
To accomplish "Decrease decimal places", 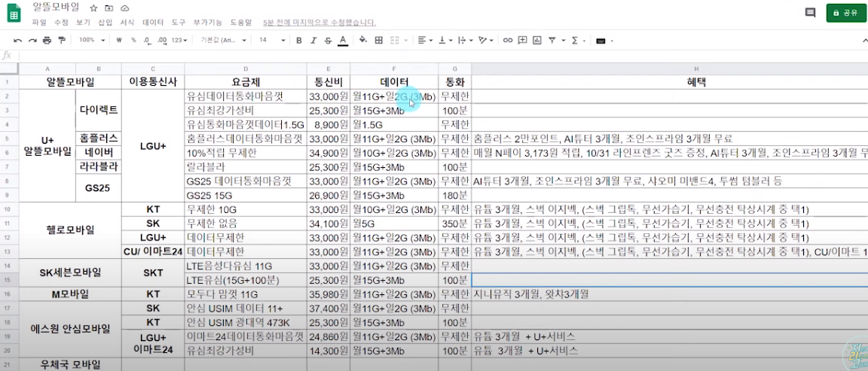I will [147, 41].
